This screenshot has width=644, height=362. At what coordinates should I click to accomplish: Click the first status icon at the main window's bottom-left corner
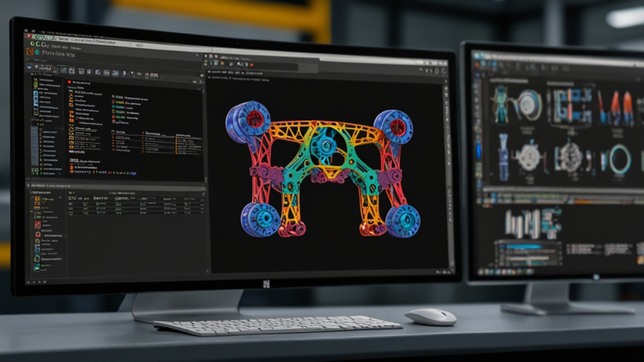(x=28, y=282)
